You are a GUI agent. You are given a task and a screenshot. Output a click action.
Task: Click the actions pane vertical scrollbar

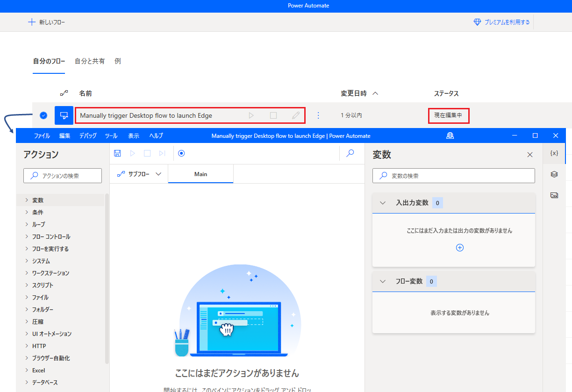[107, 278]
